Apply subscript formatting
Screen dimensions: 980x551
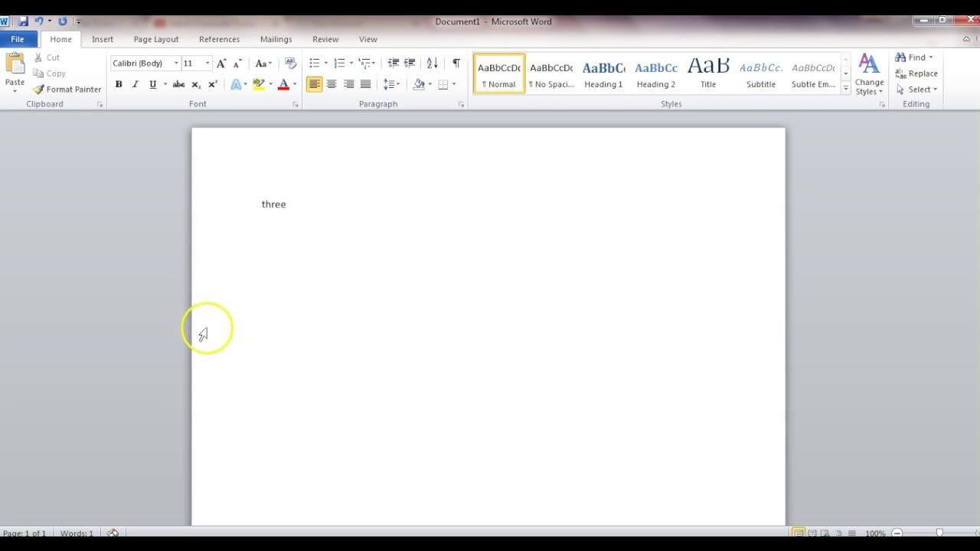pos(197,84)
